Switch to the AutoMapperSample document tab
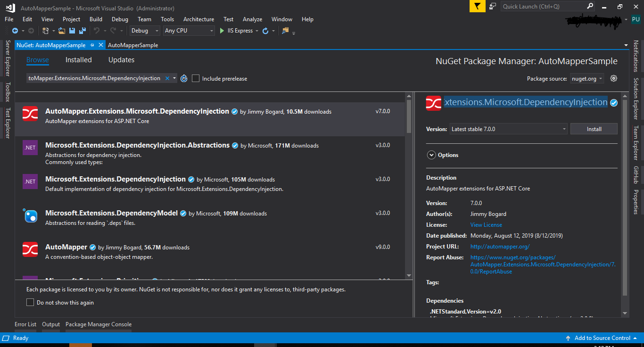Screen dimensions: 644x347 click(x=133, y=45)
